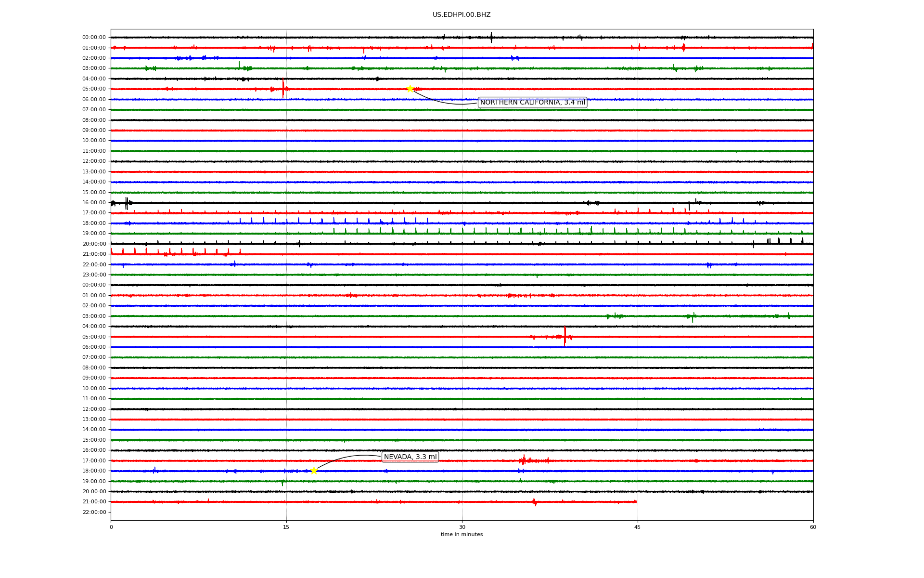Viewport: 924px width, 578px height.
Task: Click the first 05:00:00 row label
Action: 94,89
